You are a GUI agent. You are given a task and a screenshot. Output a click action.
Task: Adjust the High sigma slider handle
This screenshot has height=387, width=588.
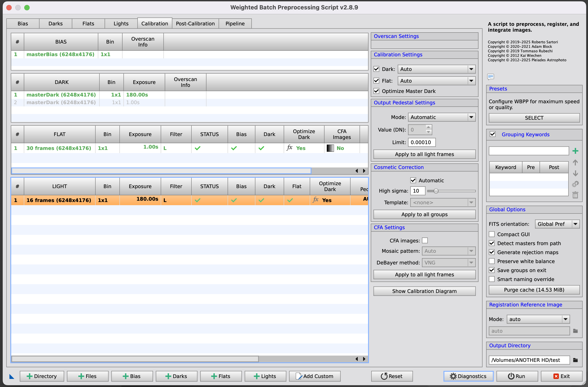pos(436,191)
